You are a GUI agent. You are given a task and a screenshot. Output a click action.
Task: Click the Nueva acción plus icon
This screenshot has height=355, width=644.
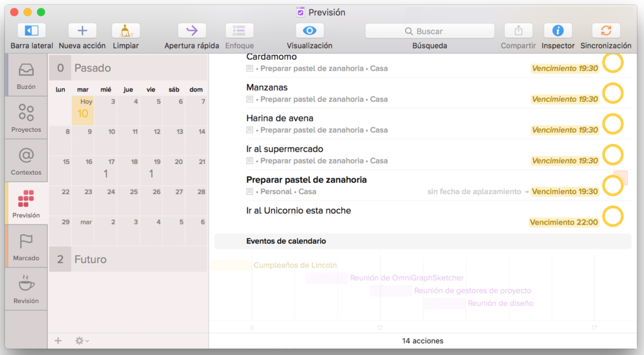tap(82, 31)
